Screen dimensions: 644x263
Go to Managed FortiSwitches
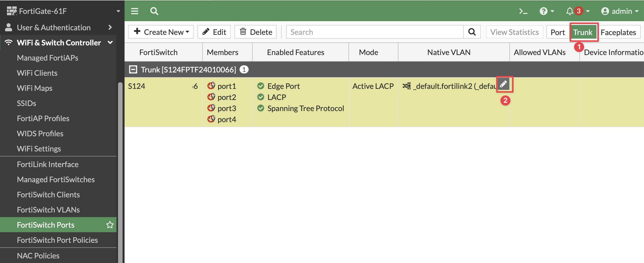[x=56, y=179]
